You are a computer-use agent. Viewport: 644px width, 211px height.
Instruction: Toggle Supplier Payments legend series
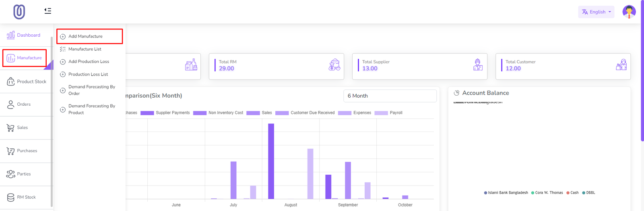click(165, 113)
